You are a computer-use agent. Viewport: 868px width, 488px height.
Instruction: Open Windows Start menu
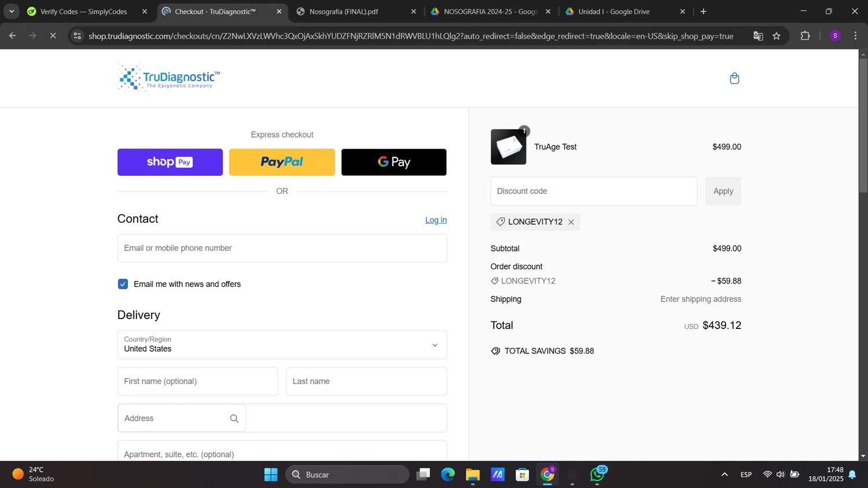[271, 475]
